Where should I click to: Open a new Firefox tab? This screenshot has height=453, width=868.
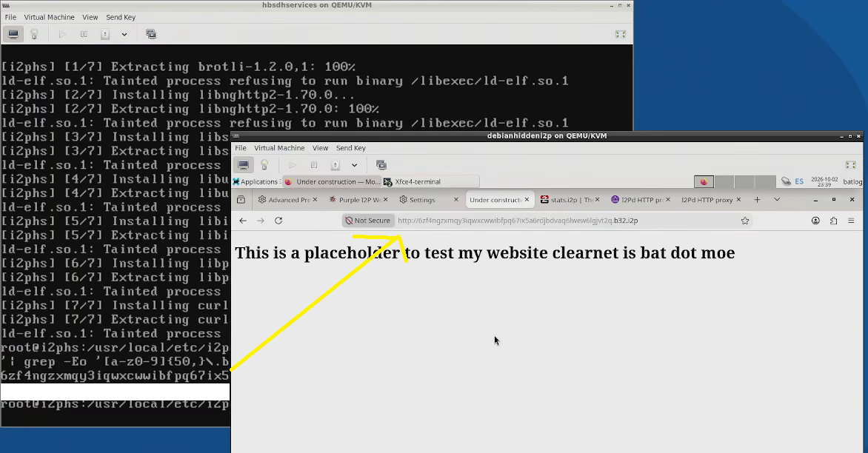tap(758, 200)
